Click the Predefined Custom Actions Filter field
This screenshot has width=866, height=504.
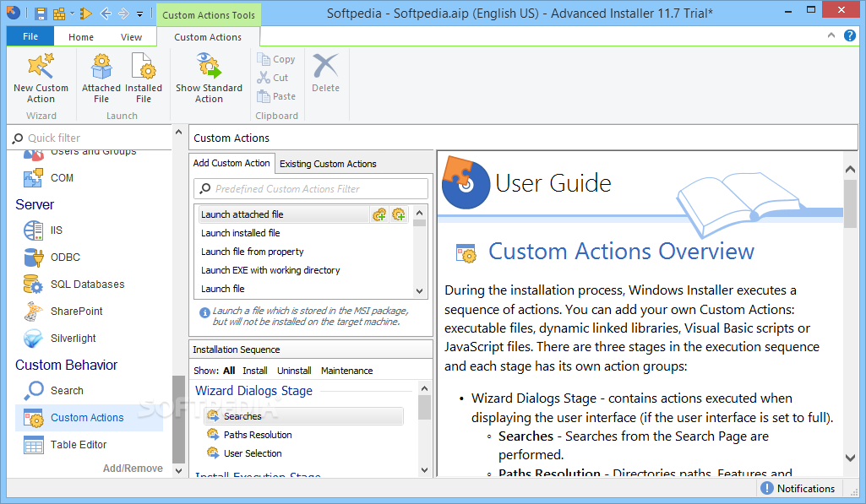pyautogui.click(x=311, y=189)
